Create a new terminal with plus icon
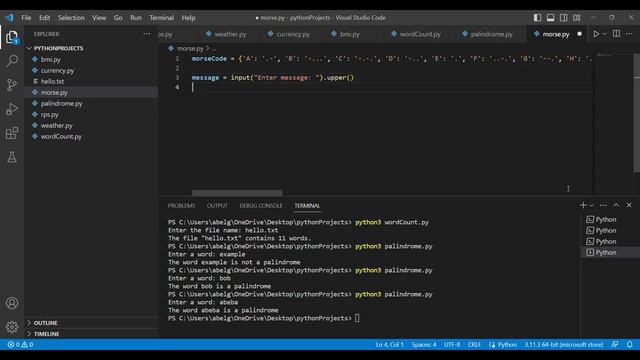Image resolution: width=640 pixels, height=360 pixels. 583,205
